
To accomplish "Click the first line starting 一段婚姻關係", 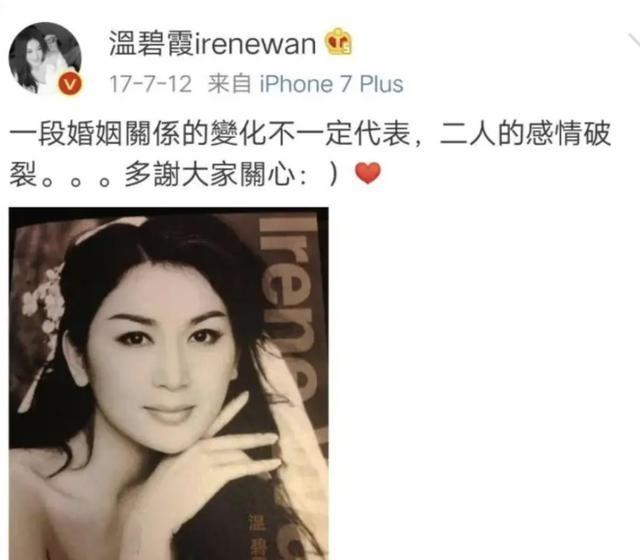I will pyautogui.click(x=310, y=133).
